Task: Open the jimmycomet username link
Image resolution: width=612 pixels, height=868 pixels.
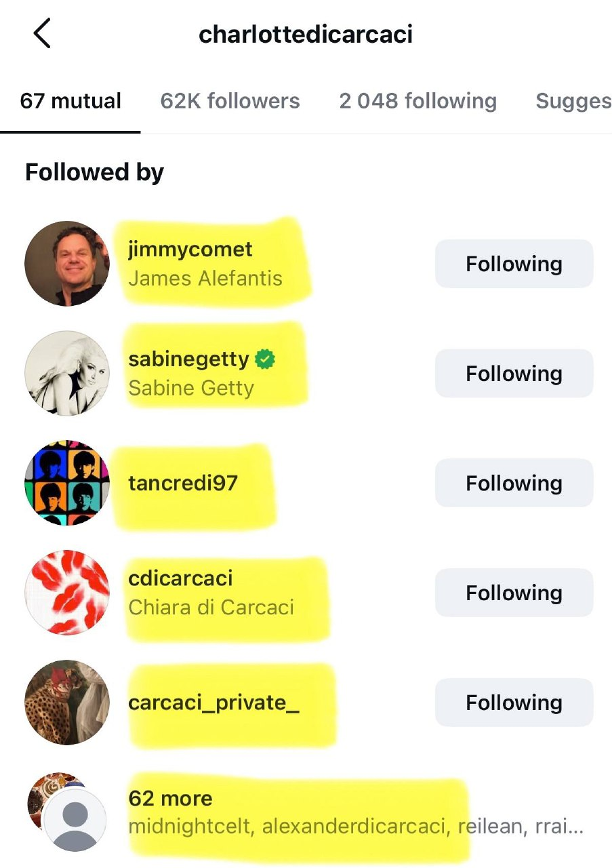Action: click(x=190, y=249)
